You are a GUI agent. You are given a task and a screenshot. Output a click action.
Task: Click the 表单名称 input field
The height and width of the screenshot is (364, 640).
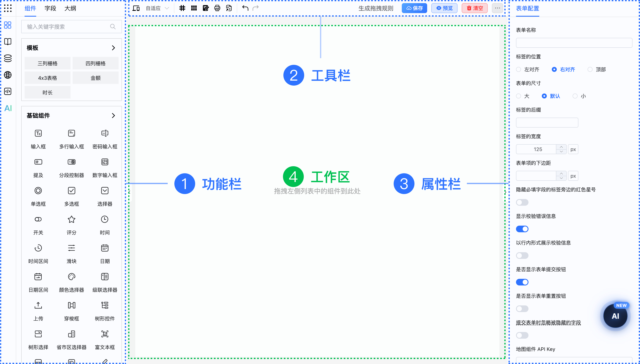pos(574,43)
